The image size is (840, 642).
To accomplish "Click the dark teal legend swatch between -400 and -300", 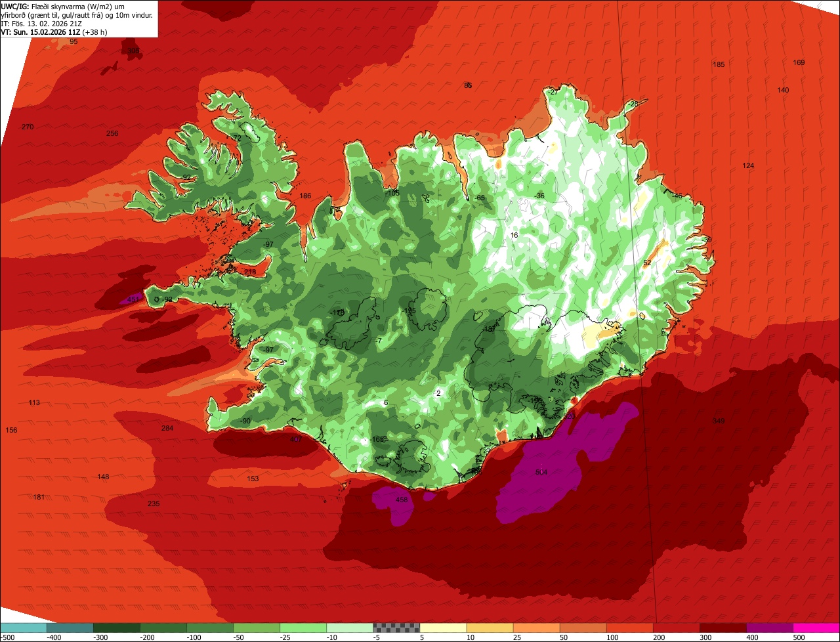I will [70, 628].
